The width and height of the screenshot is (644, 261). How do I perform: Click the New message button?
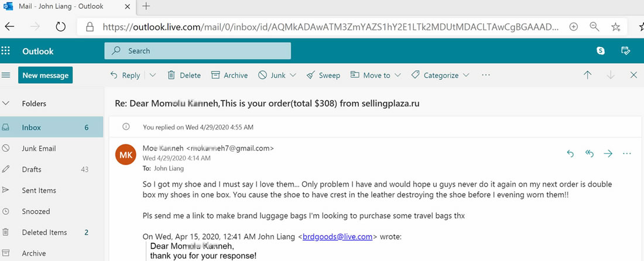pyautogui.click(x=46, y=75)
